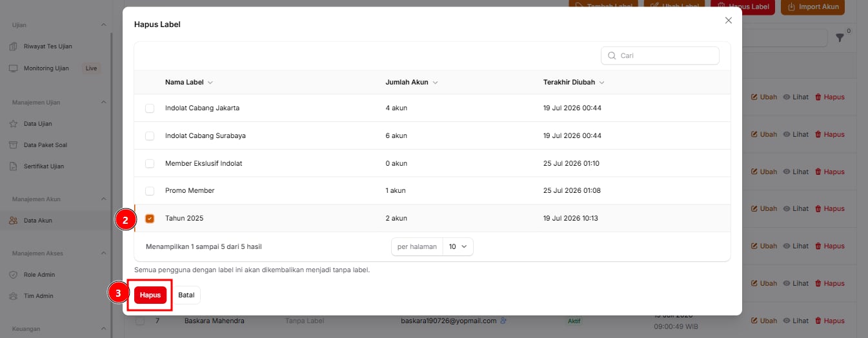Click "Tanpa Label" in the Baskara Mahendra row
This screenshot has height=338, width=868.
click(305, 321)
